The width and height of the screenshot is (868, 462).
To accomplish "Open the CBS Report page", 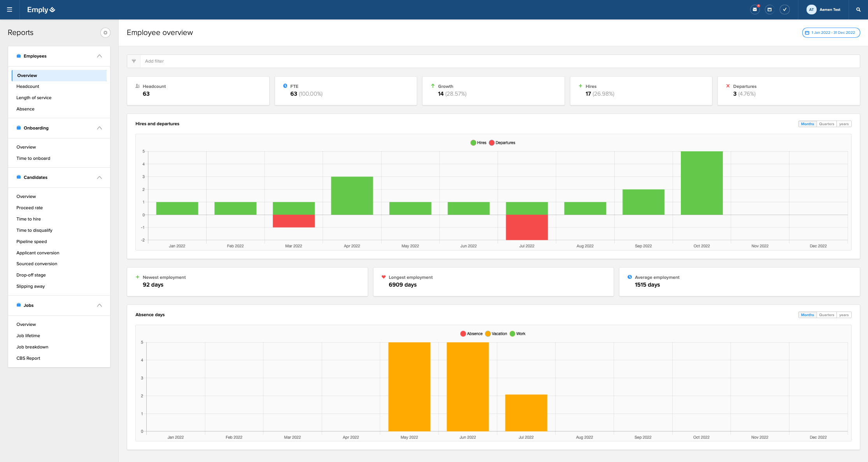I will tap(28, 358).
